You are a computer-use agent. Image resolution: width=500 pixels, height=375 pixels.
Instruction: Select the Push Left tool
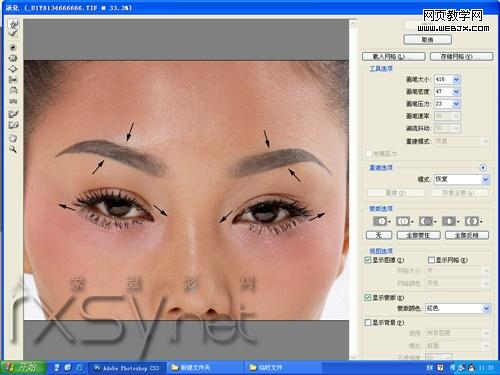point(13,80)
